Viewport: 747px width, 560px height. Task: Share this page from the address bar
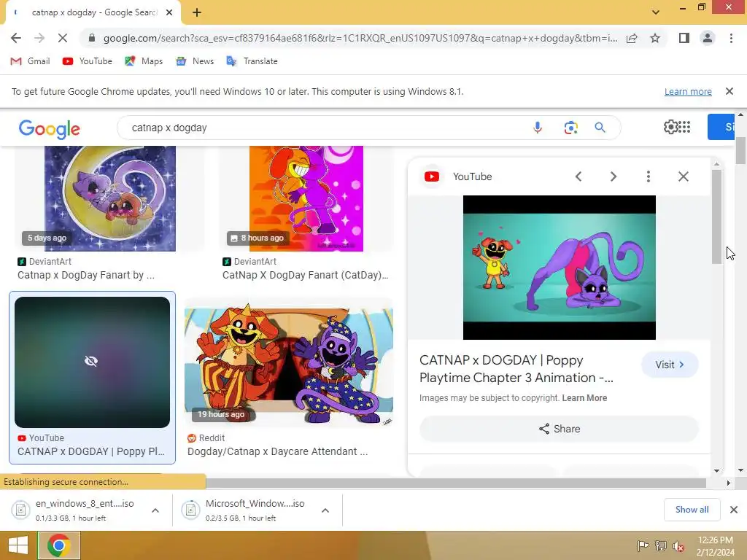tap(632, 38)
